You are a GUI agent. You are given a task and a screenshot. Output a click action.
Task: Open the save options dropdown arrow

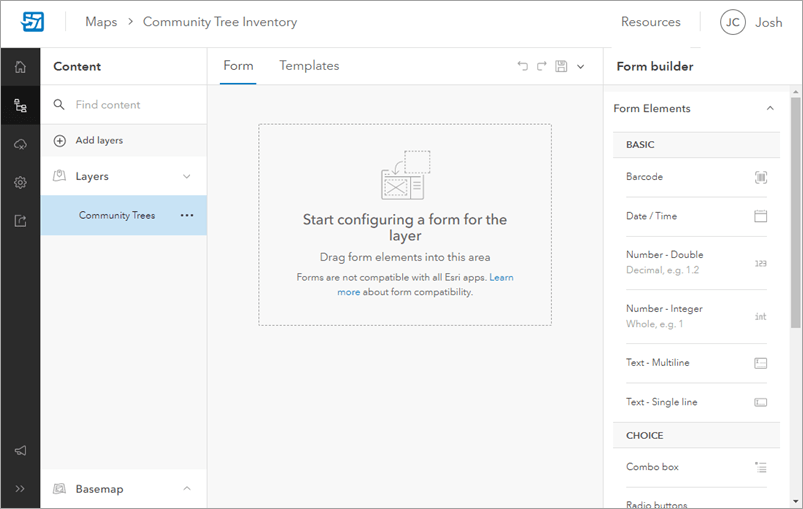point(581,67)
